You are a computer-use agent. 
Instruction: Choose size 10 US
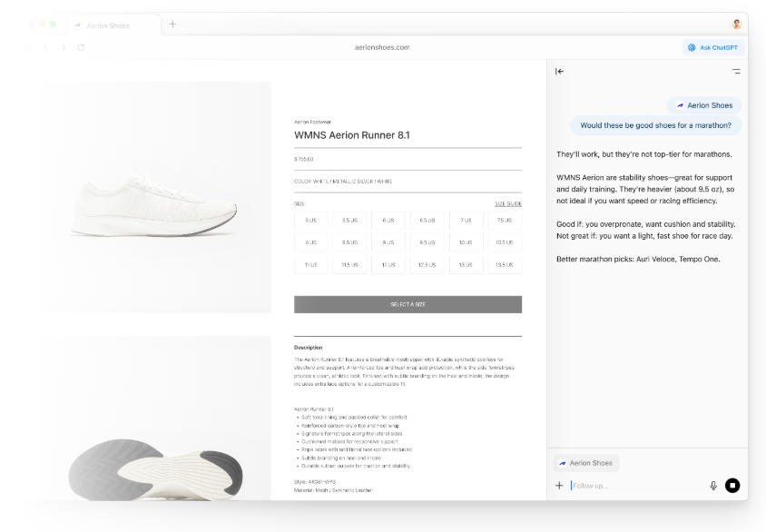[466, 242]
